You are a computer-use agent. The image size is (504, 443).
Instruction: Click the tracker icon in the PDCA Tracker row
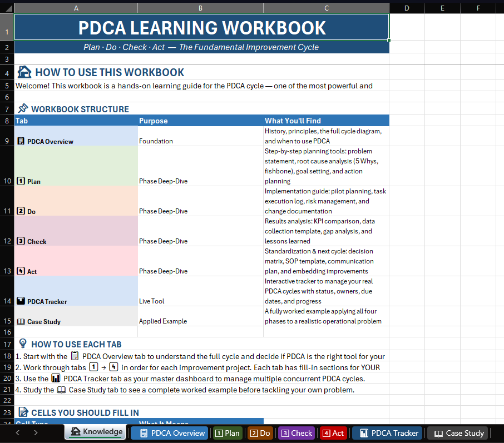[21, 301]
